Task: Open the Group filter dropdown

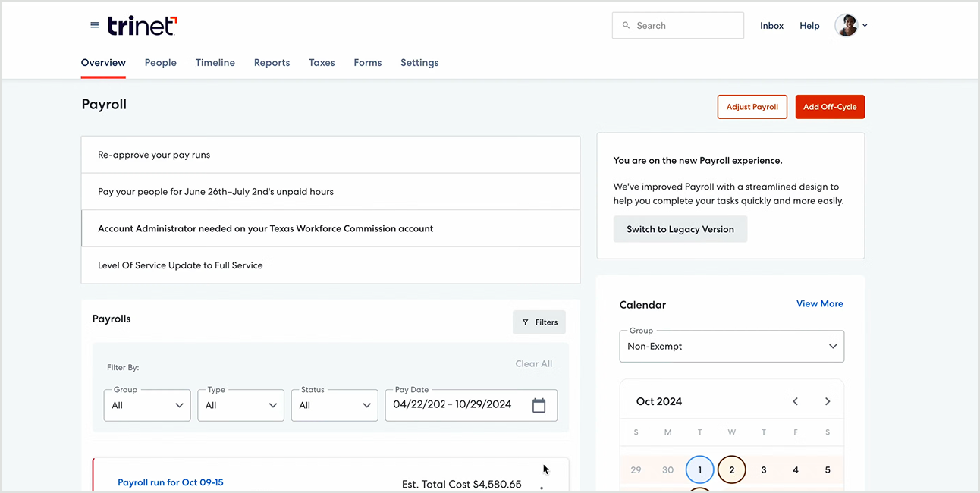Action: pos(147,405)
